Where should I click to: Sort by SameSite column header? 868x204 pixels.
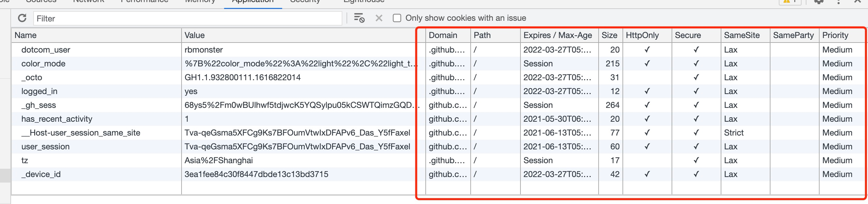tap(745, 35)
